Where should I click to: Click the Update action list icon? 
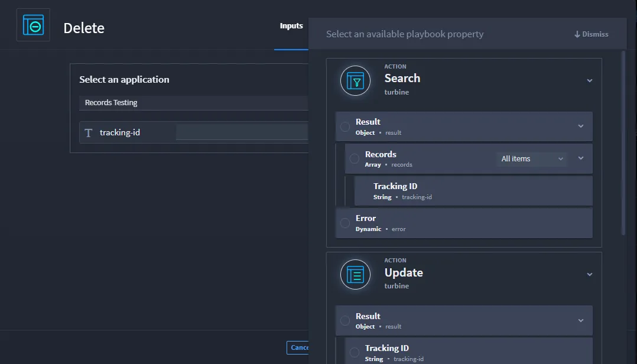(356, 275)
